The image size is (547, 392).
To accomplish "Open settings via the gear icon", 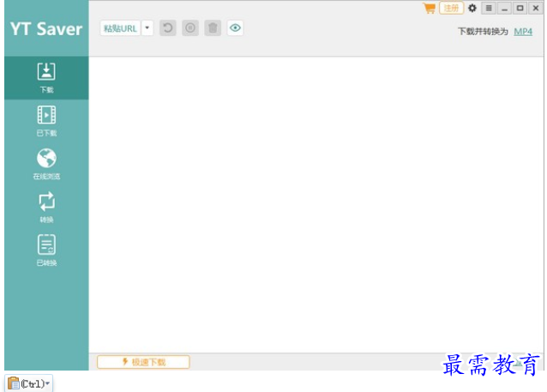I will [x=472, y=8].
